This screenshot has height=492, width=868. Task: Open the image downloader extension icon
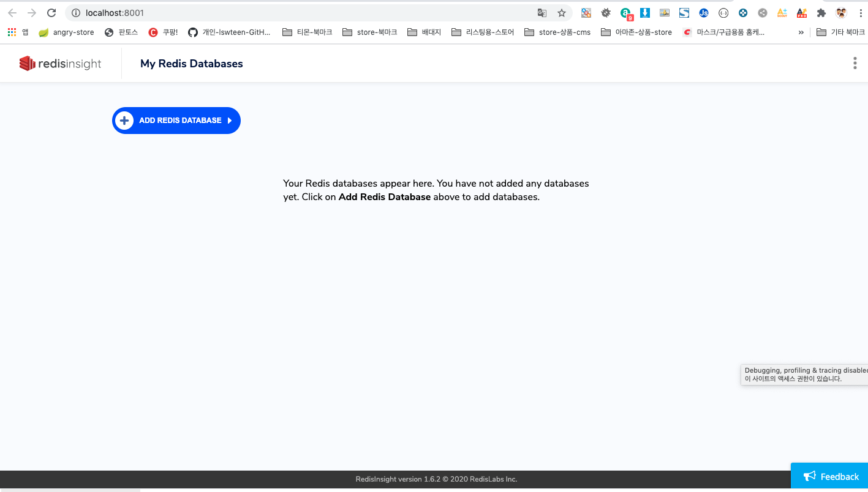click(x=665, y=13)
